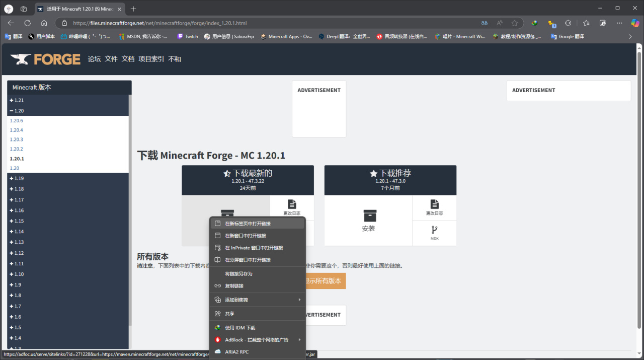Open the Twitch bookmark
This screenshot has width=644, height=360.
pos(188,36)
